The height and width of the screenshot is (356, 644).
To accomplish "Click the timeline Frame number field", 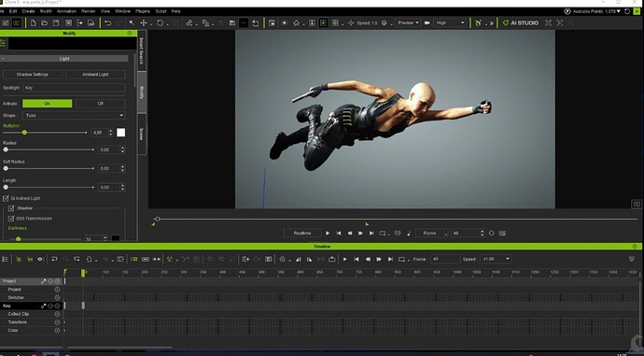I will coord(445,259).
